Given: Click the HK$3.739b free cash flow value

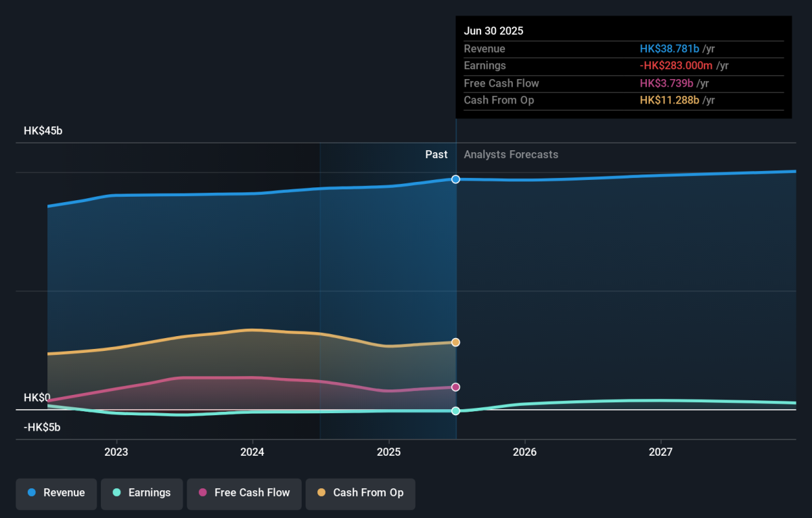Looking at the screenshot, I should click(x=667, y=83).
